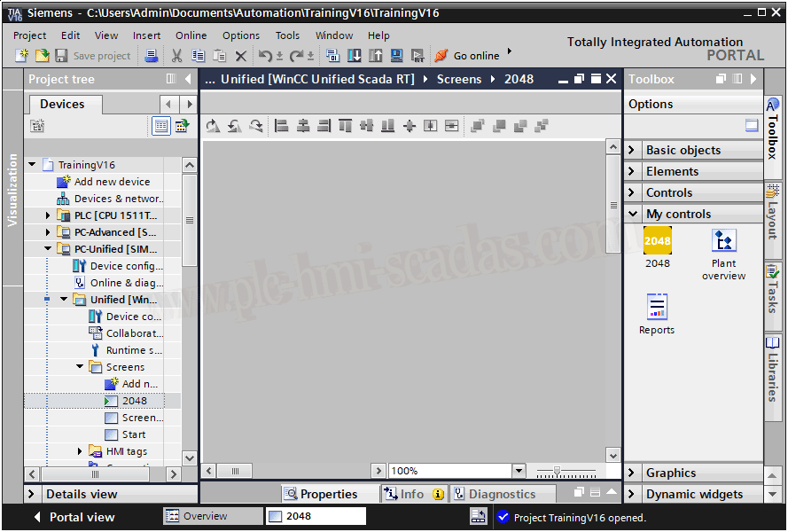Viewport: 788px width, 532px height.
Task: Open the Libraries side tab
Action: point(773,365)
